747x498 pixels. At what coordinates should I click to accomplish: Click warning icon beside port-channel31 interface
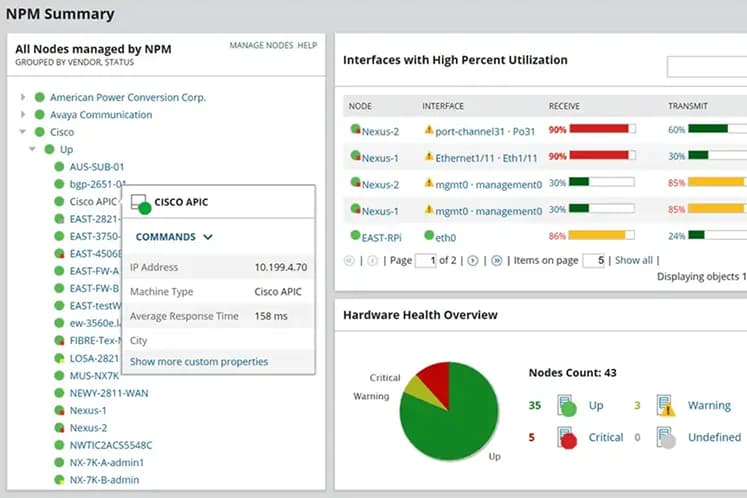429,129
